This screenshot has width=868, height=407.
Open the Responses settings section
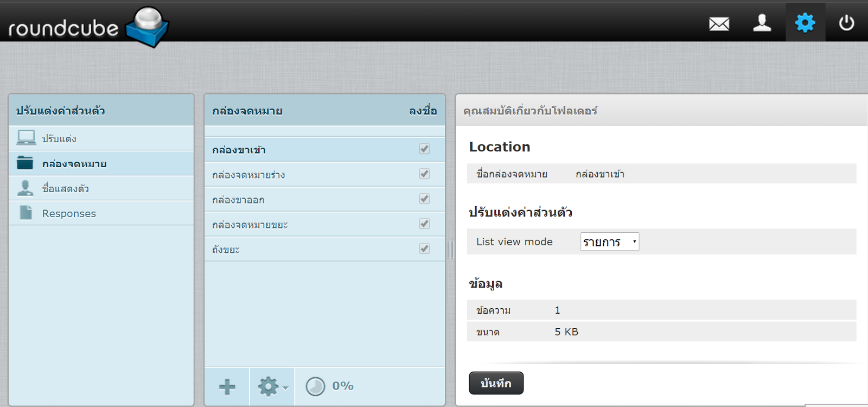coord(69,213)
